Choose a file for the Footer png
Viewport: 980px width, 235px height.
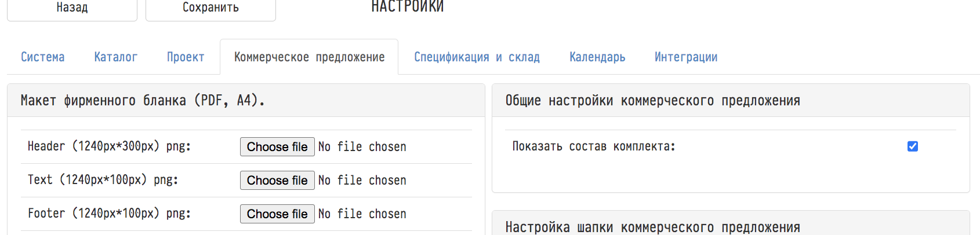pos(277,214)
